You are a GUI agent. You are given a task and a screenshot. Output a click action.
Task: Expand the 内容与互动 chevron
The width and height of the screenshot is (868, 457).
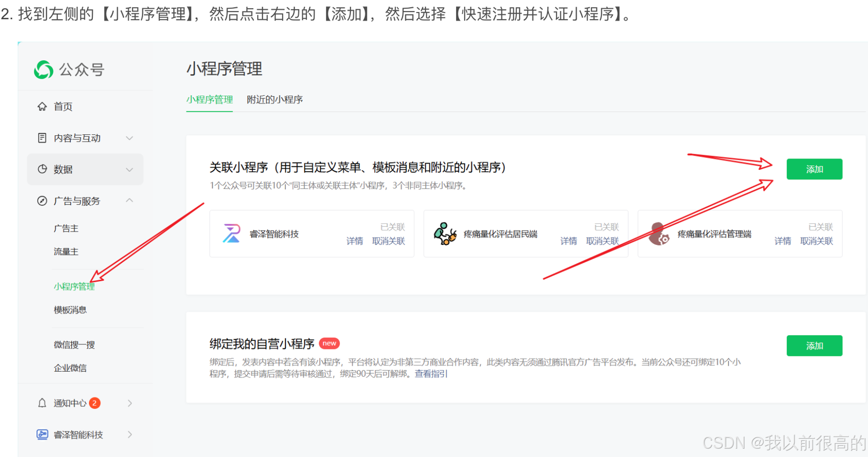(x=129, y=138)
